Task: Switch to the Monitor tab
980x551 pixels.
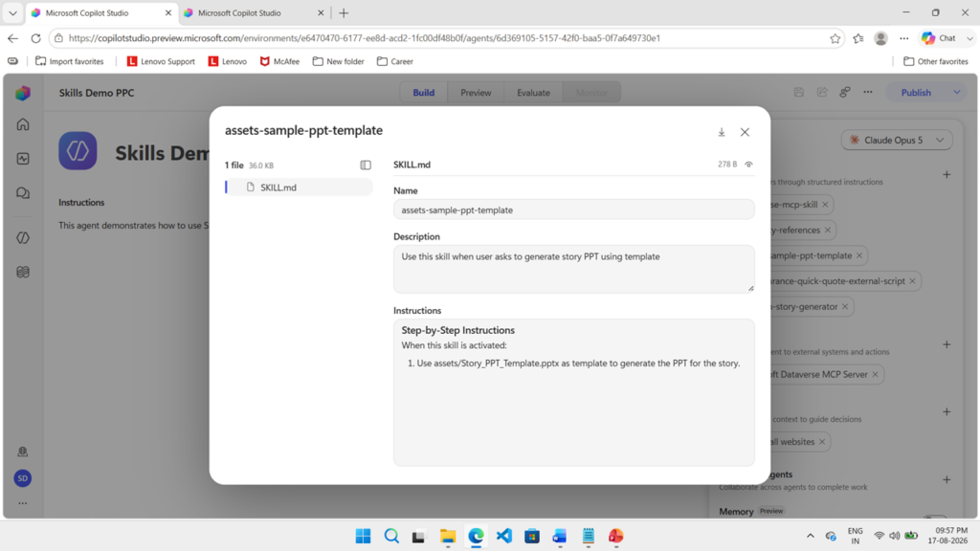Action: pyautogui.click(x=591, y=93)
